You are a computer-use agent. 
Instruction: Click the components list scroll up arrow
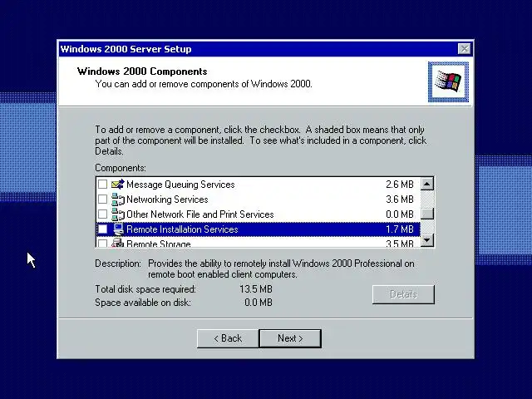[427, 185]
